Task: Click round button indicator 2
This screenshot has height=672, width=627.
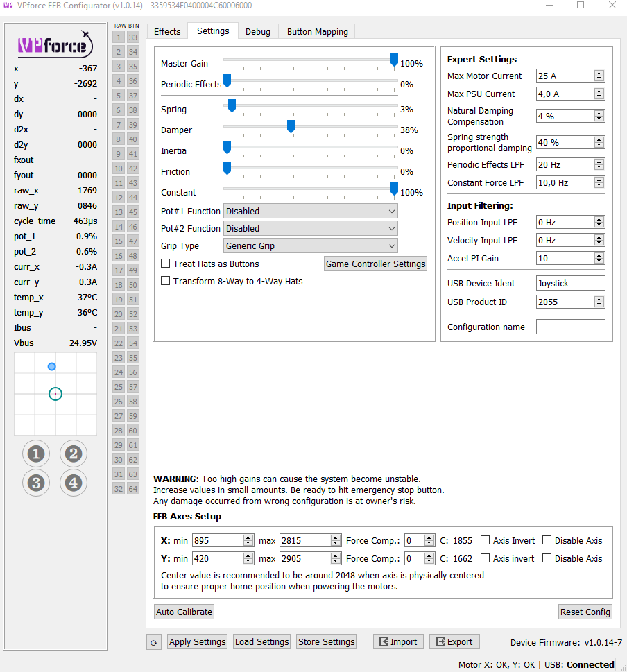Action: [74, 454]
